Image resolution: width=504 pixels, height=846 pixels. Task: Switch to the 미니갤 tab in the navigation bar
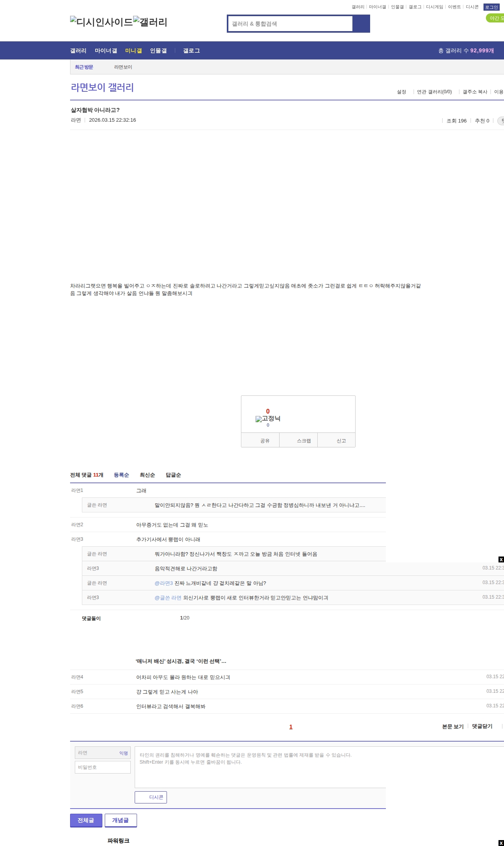click(x=133, y=50)
